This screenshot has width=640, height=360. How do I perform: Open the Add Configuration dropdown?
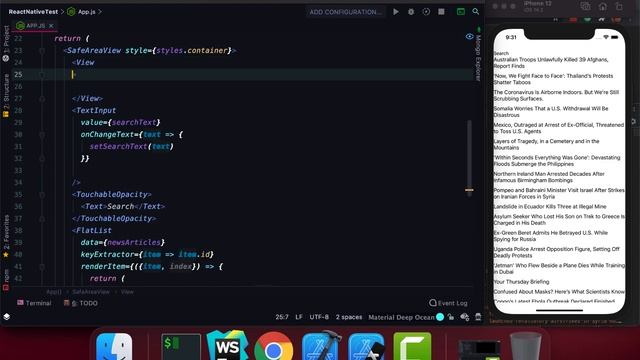tap(345, 12)
